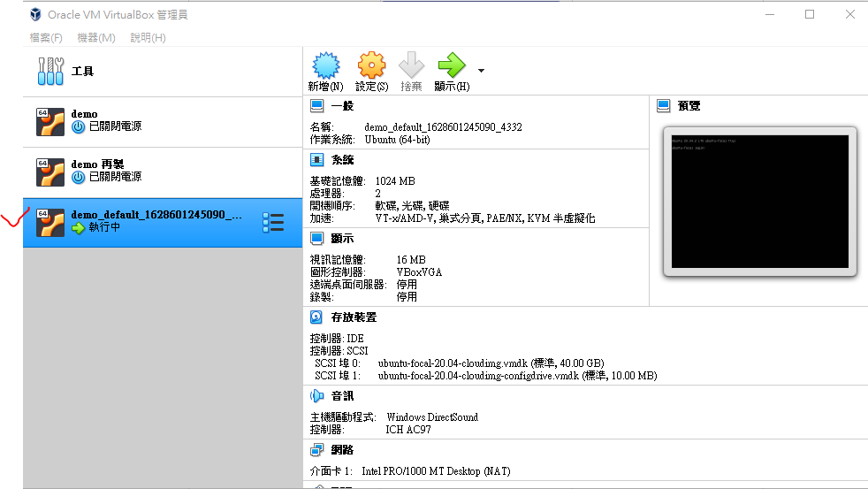The width and height of the screenshot is (868, 489).
Task: Click name value demo_default_1628601245090_4332
Action: (443, 126)
